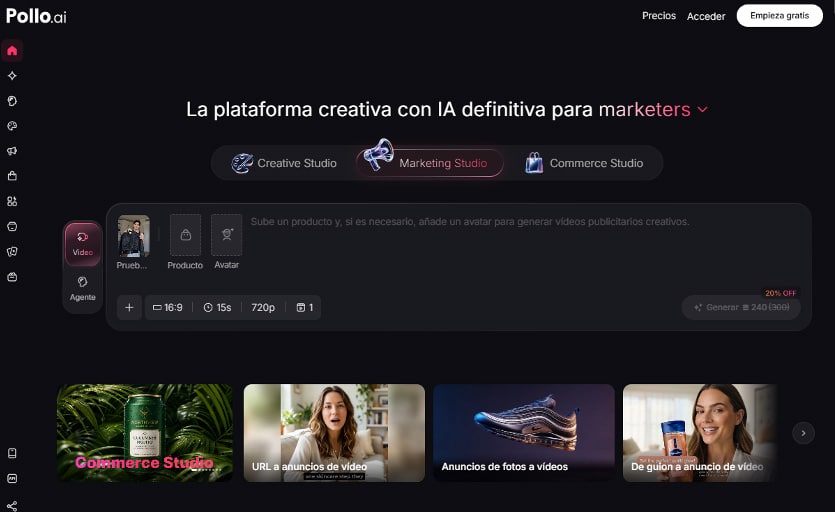The width and height of the screenshot is (835, 512).
Task: Open the De guion a anuncio de vídeo card
Action: coord(700,433)
